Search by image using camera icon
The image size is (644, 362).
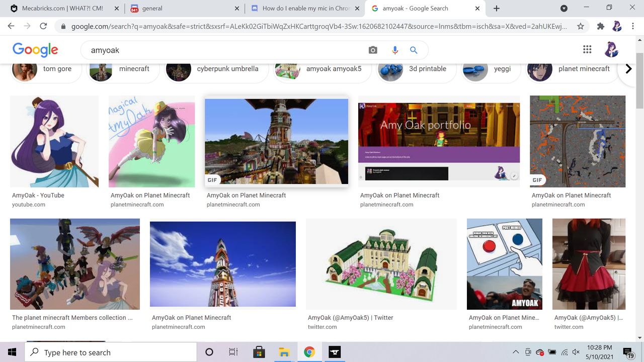pyautogui.click(x=373, y=50)
